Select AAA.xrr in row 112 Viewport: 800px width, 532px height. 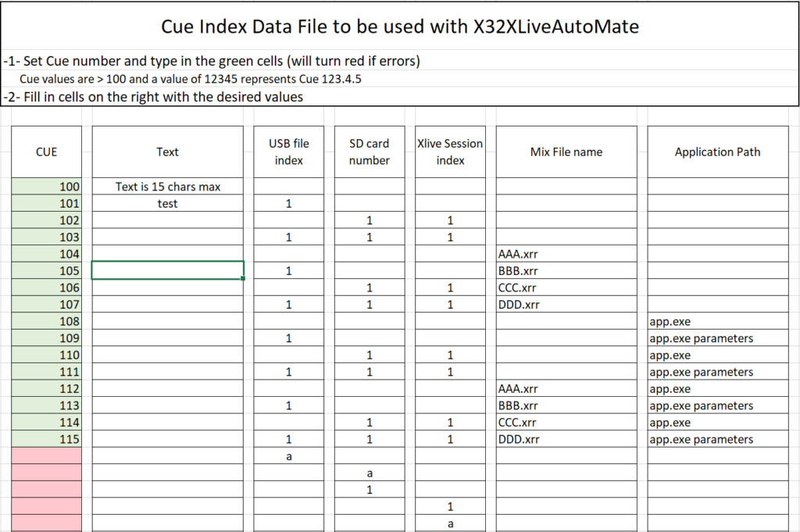(566, 388)
